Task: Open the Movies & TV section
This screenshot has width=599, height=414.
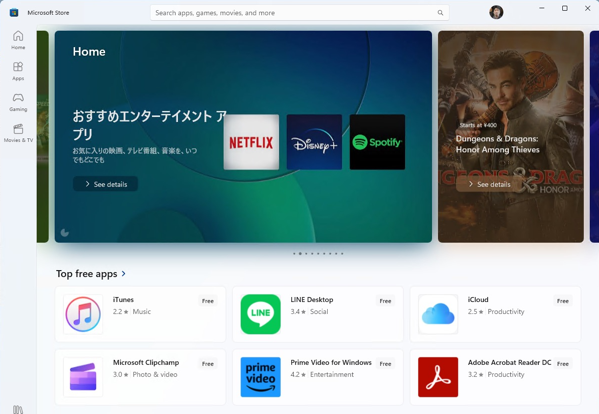Action: click(18, 133)
